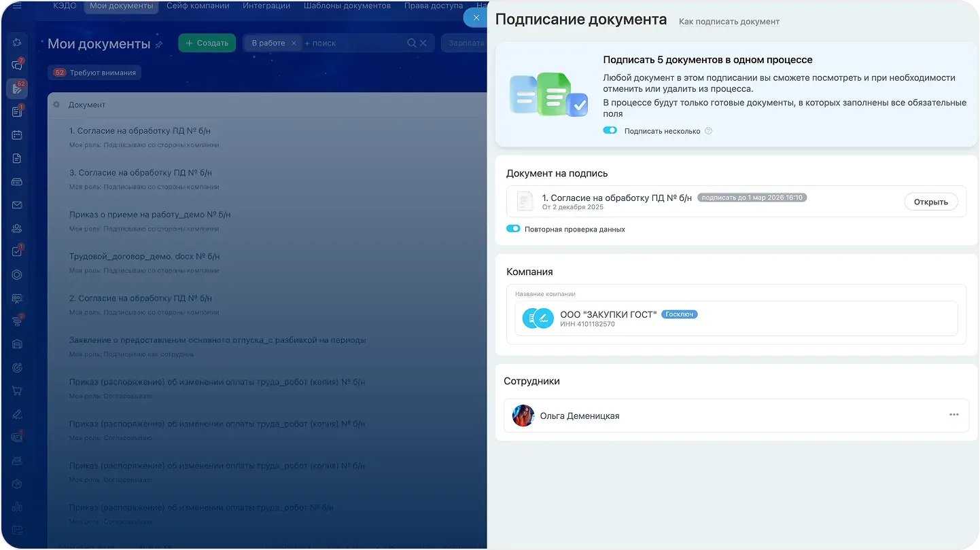Click the employees (people) icon in sidebar
This screenshot has height=550, width=980.
coord(17,227)
